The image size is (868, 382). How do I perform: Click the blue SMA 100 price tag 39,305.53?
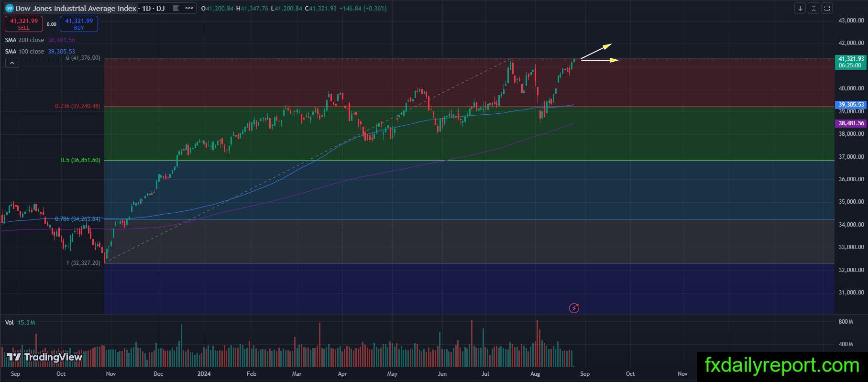(x=851, y=105)
